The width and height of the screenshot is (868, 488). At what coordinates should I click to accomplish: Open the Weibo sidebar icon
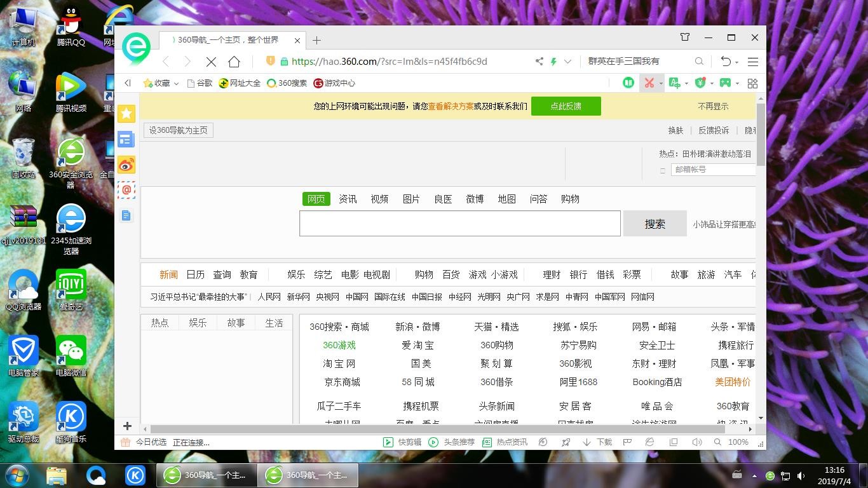[x=126, y=165]
